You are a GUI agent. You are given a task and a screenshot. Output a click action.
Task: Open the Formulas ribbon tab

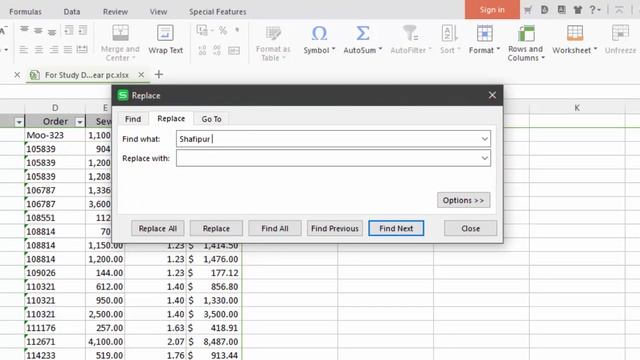[x=25, y=12]
